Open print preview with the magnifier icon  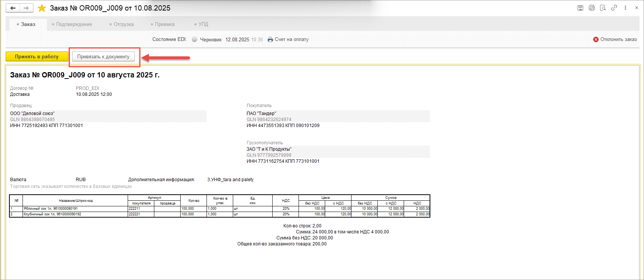tap(603, 8)
